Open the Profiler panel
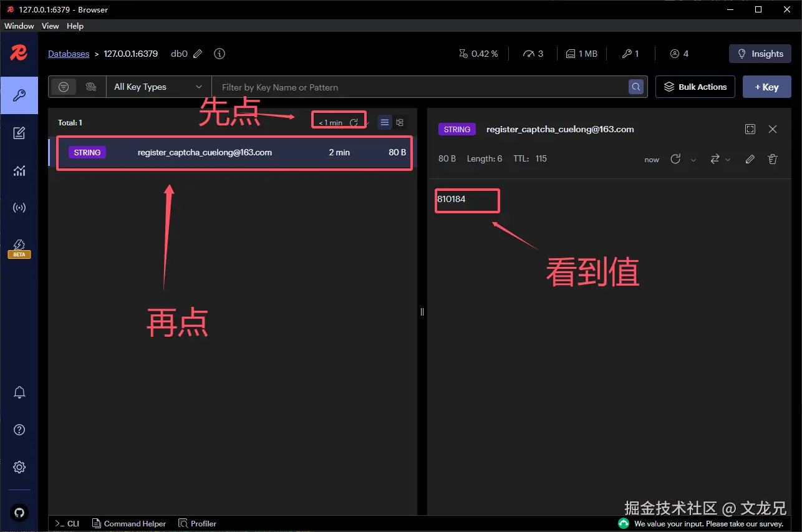Viewport: 802px width, 532px height. click(x=198, y=524)
